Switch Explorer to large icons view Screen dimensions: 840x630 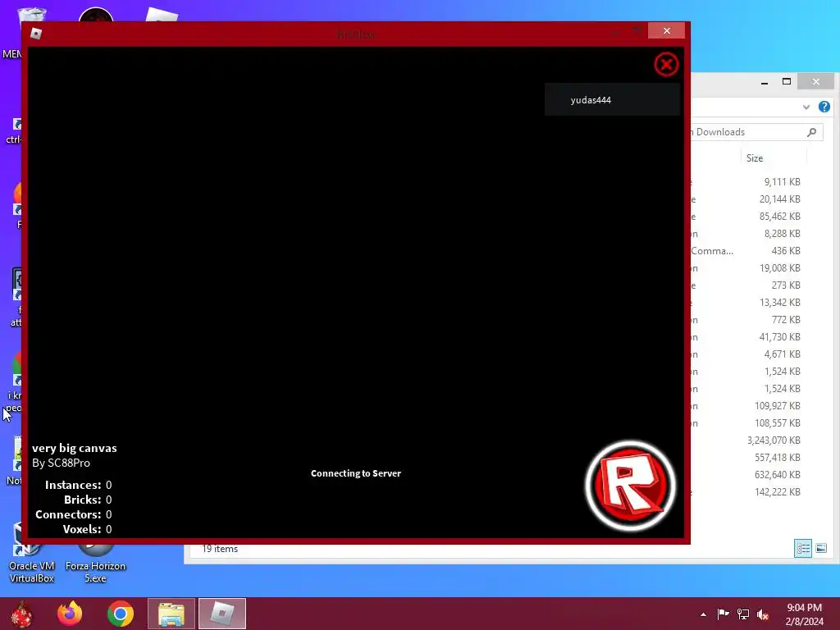[x=820, y=548]
